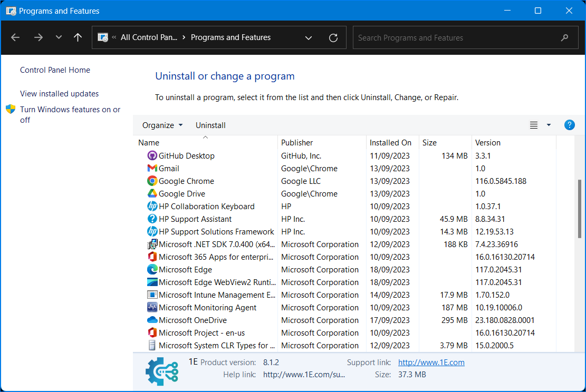Open Help with the blue question mark

569,125
